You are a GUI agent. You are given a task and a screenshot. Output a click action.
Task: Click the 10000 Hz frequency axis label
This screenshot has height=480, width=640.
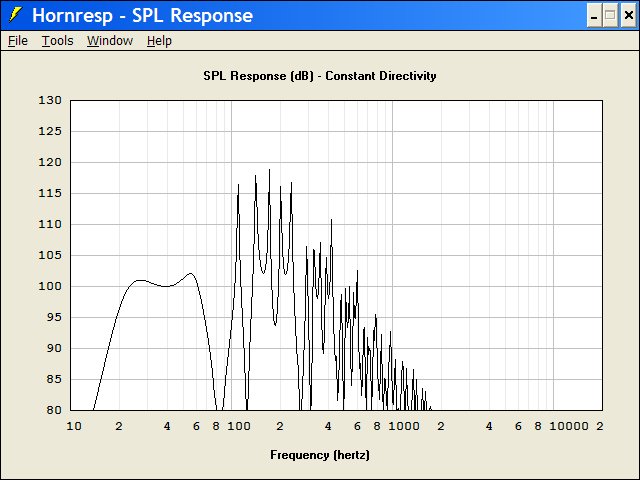click(569, 426)
